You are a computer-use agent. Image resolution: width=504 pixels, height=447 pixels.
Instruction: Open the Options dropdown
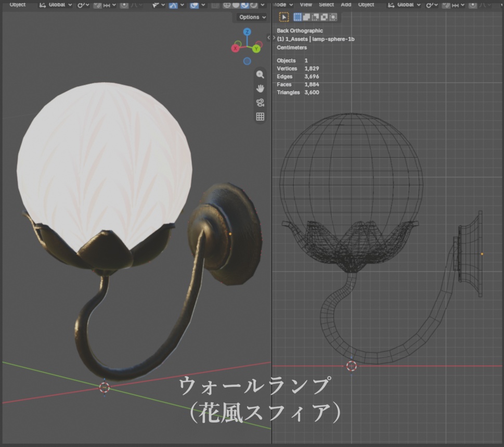[x=252, y=17]
